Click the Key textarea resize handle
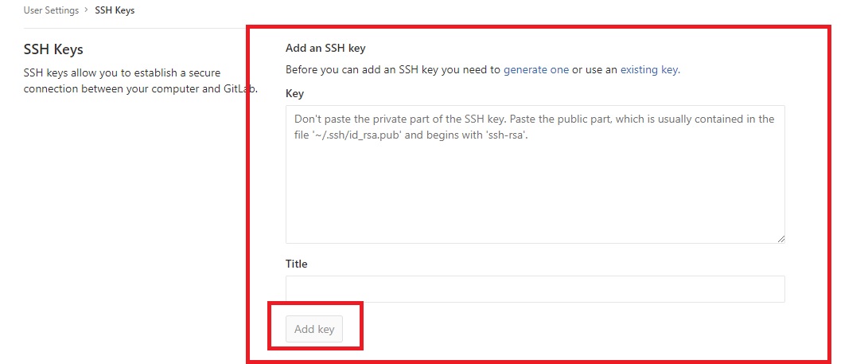Viewport: 868px width, 364px height. point(780,238)
